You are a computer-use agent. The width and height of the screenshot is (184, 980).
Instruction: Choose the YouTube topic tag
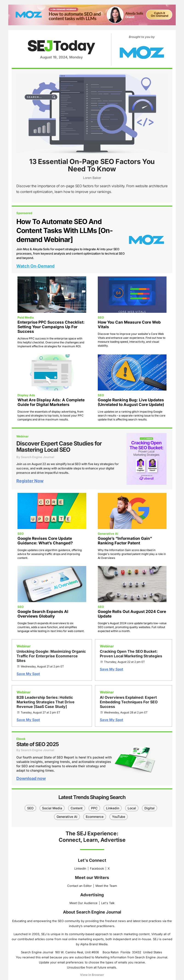click(x=118, y=817)
